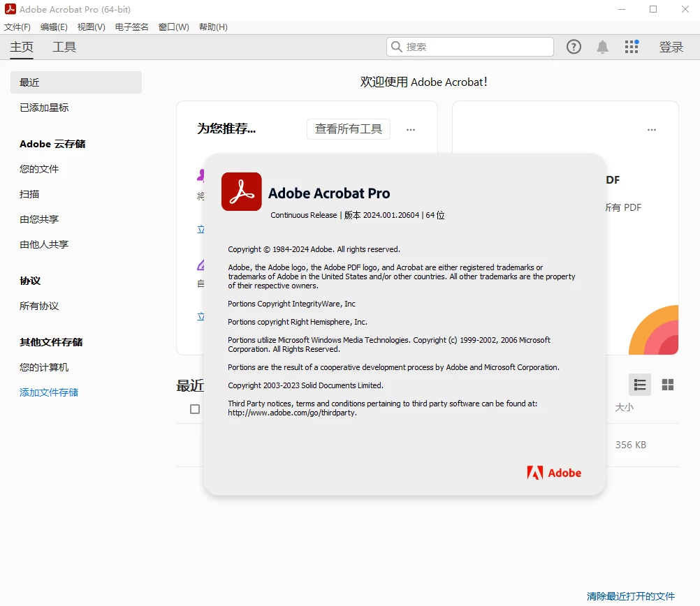The image size is (700, 606).
Task: Click the thirdparty URL in About dialog
Action: [293, 413]
